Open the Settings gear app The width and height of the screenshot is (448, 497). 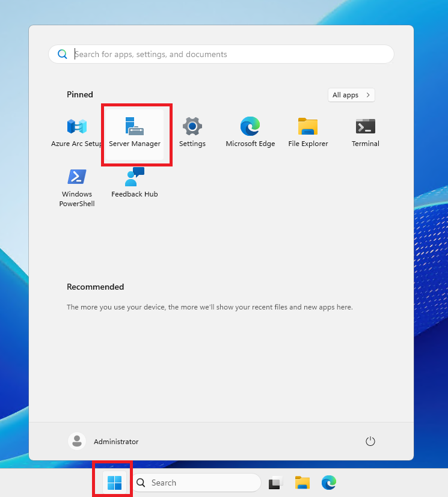[192, 132]
